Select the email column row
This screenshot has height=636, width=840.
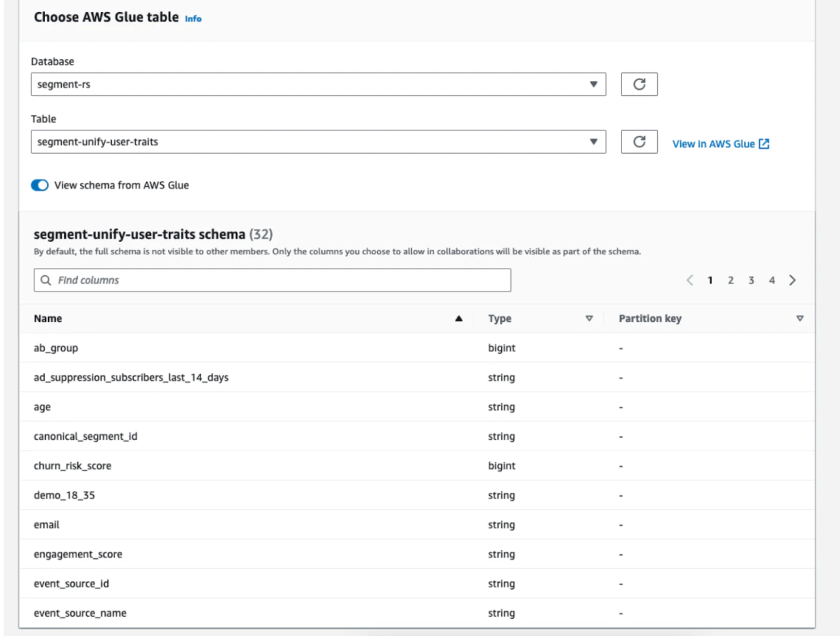click(47, 525)
